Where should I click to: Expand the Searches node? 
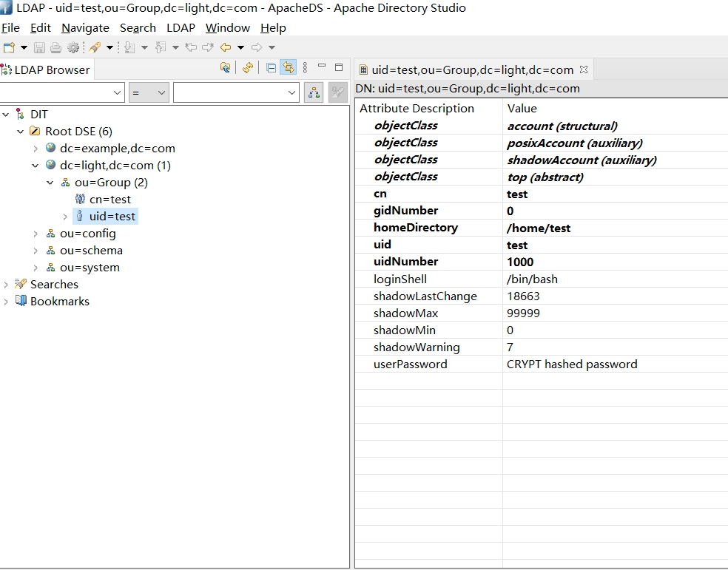[7, 284]
